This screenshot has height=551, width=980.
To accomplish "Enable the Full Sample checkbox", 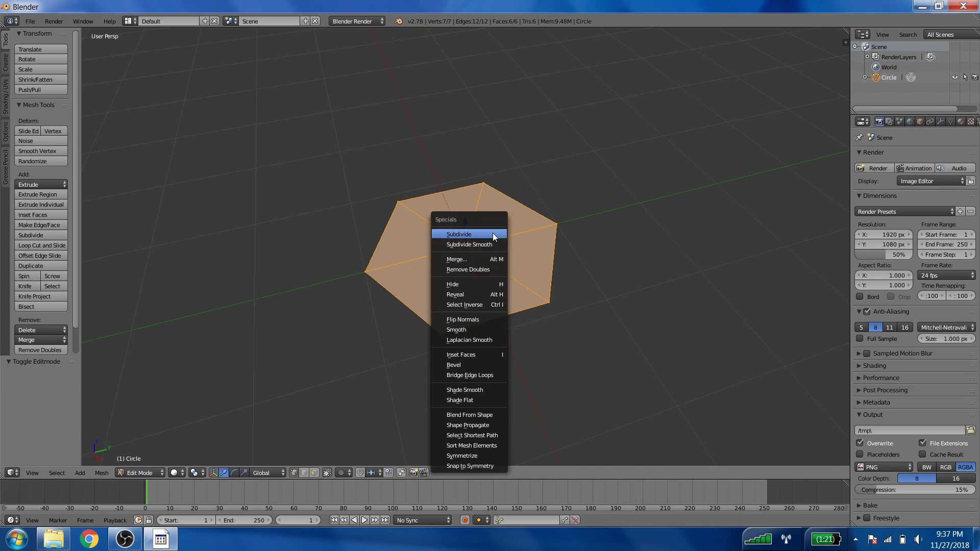I will coord(860,338).
